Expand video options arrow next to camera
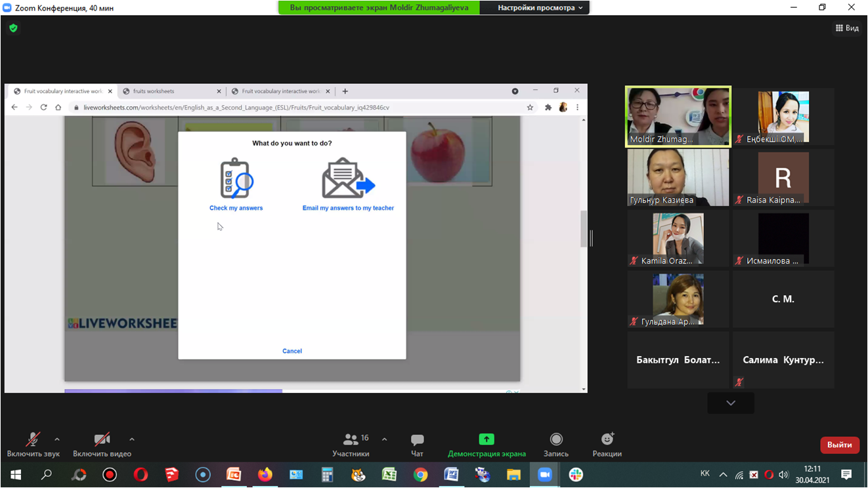This screenshot has width=868, height=488. (x=132, y=439)
